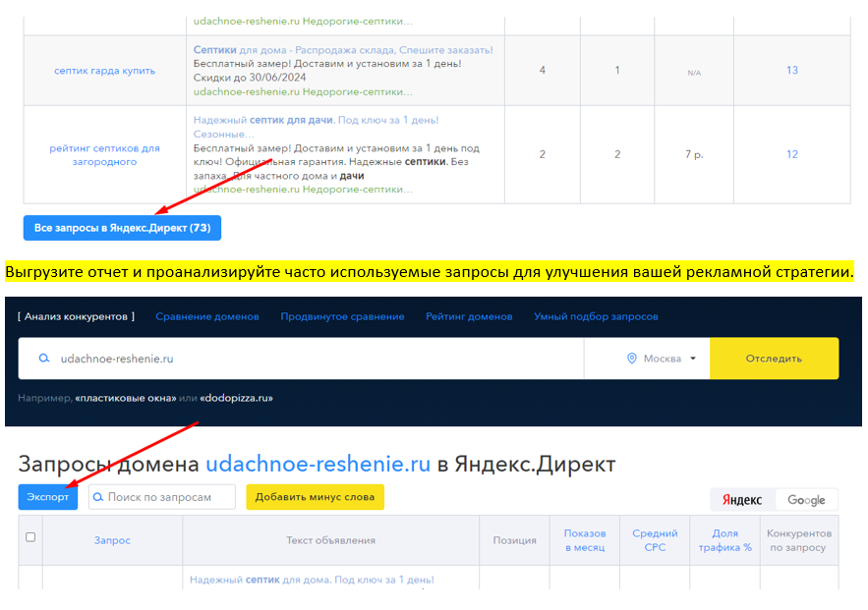Click the Септики для дома ad headline
Image resolution: width=868 pixels, height=610 pixels.
point(343,50)
